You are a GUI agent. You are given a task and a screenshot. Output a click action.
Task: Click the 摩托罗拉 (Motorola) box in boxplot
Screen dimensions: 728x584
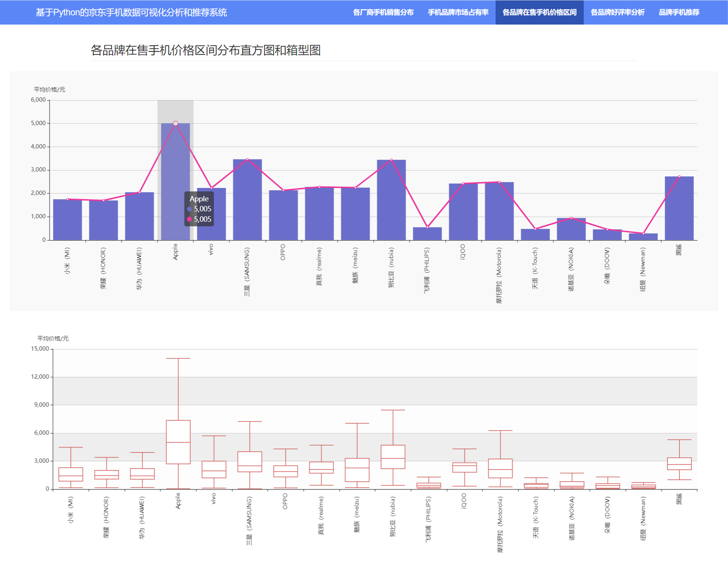pos(500,468)
